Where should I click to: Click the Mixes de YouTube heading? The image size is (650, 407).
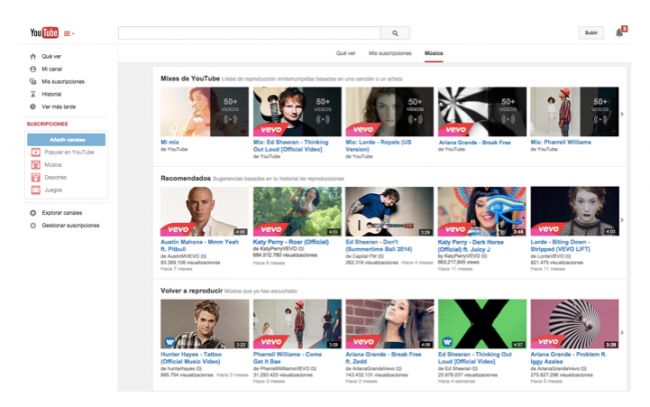(x=190, y=78)
